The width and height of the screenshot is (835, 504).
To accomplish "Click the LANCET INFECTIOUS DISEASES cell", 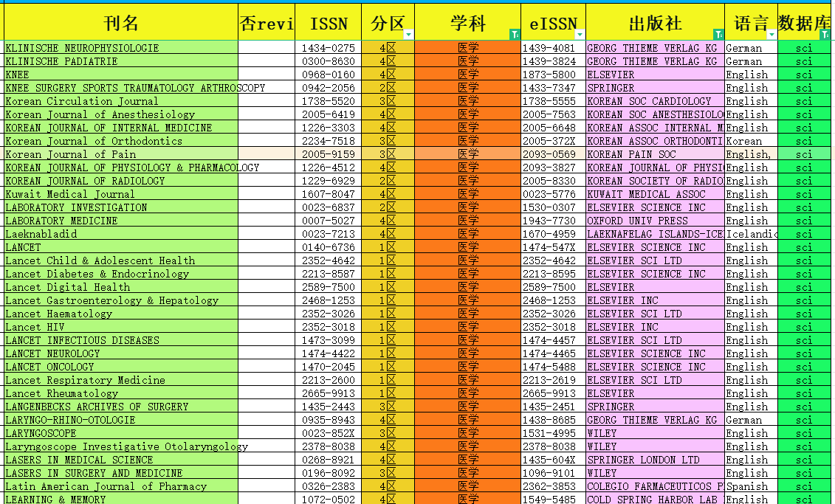I will pyautogui.click(x=121, y=341).
